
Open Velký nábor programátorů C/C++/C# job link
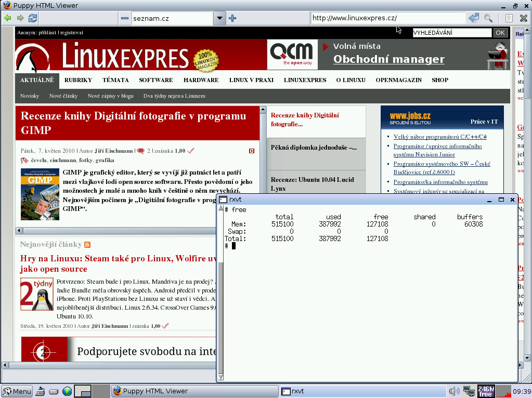pyautogui.click(x=440, y=137)
